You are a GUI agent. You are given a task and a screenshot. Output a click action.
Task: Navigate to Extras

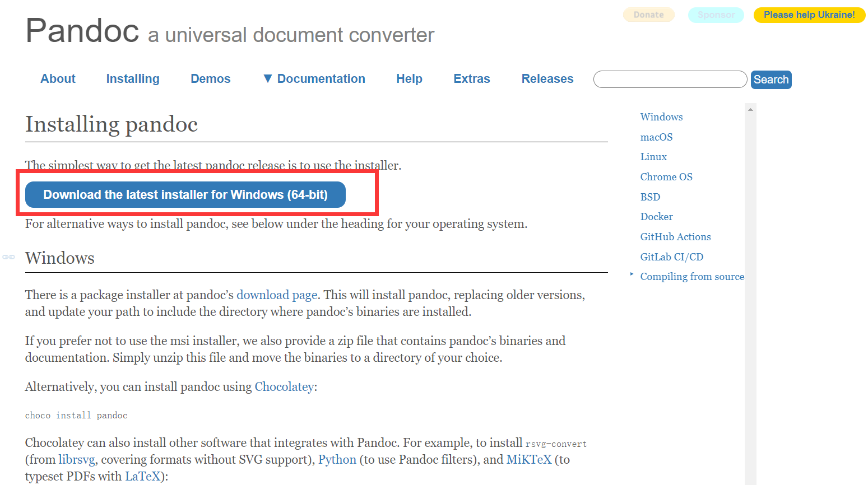click(x=472, y=79)
